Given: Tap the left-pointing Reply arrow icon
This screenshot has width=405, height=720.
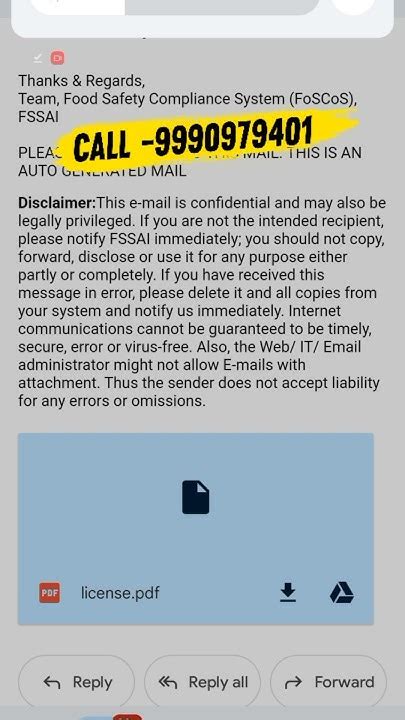Looking at the screenshot, I should [x=51, y=683].
